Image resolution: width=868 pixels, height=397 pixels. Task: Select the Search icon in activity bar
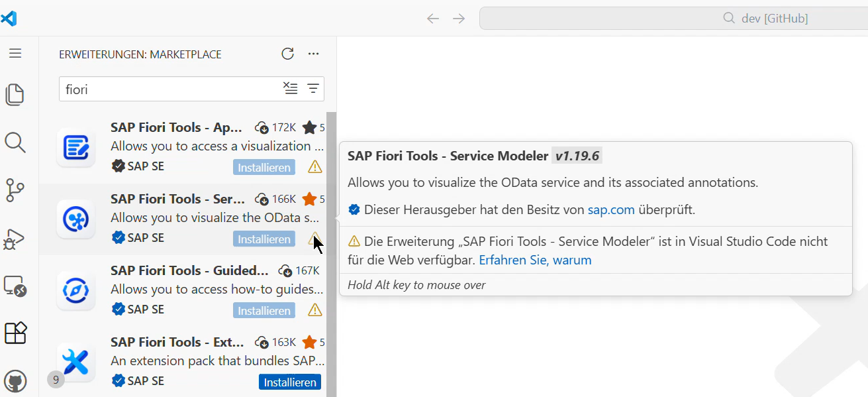[x=16, y=142]
